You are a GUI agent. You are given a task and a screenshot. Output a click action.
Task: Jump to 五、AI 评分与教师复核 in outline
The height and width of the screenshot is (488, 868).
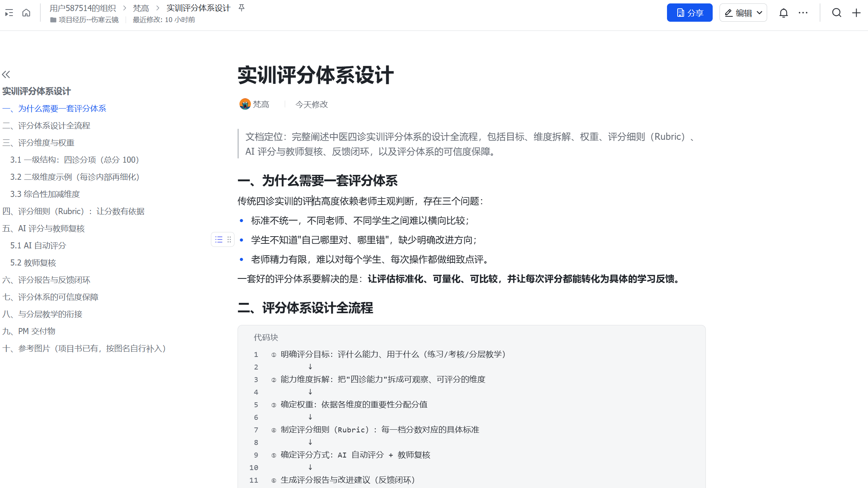(43, 229)
